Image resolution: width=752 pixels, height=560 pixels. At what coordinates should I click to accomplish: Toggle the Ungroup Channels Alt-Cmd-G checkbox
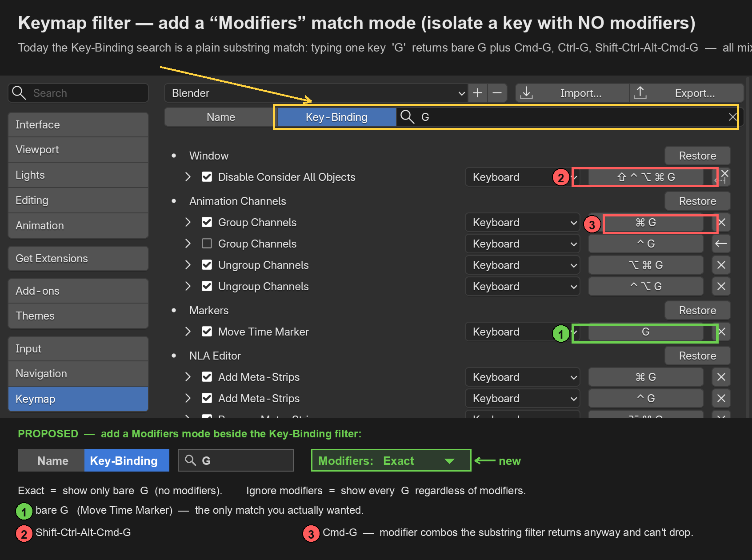pyautogui.click(x=207, y=265)
